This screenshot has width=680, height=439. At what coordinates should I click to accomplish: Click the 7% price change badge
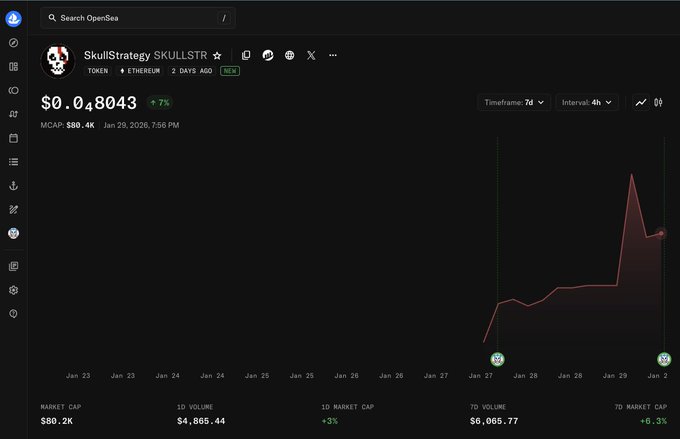[x=160, y=103]
